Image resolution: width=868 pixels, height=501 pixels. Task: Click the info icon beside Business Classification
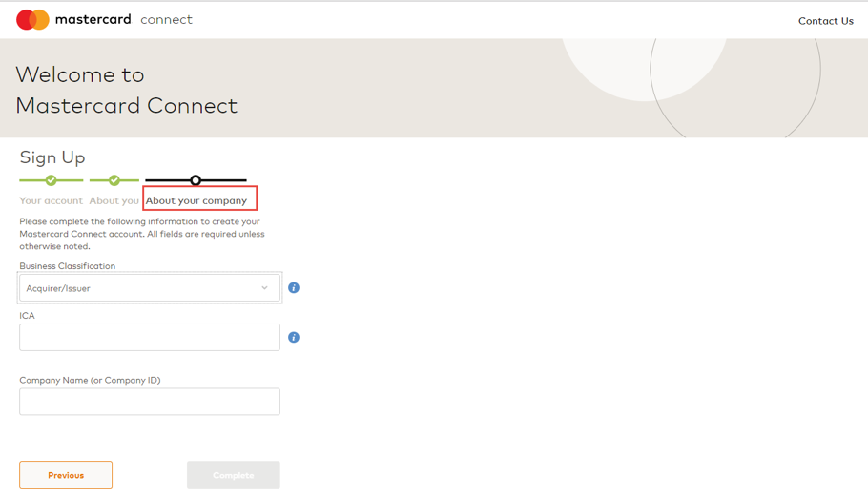(x=294, y=288)
